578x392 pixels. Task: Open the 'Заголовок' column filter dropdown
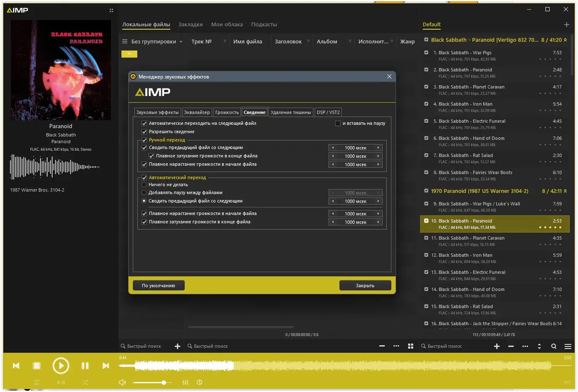click(x=308, y=41)
